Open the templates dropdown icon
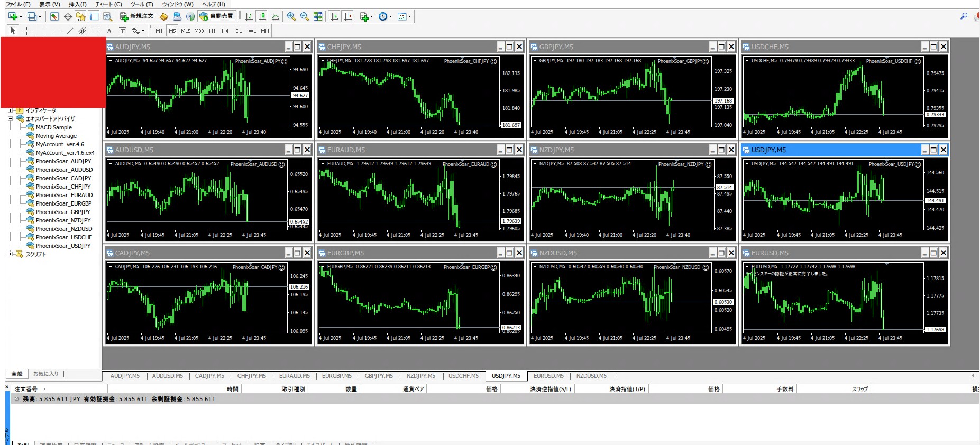 404,16
